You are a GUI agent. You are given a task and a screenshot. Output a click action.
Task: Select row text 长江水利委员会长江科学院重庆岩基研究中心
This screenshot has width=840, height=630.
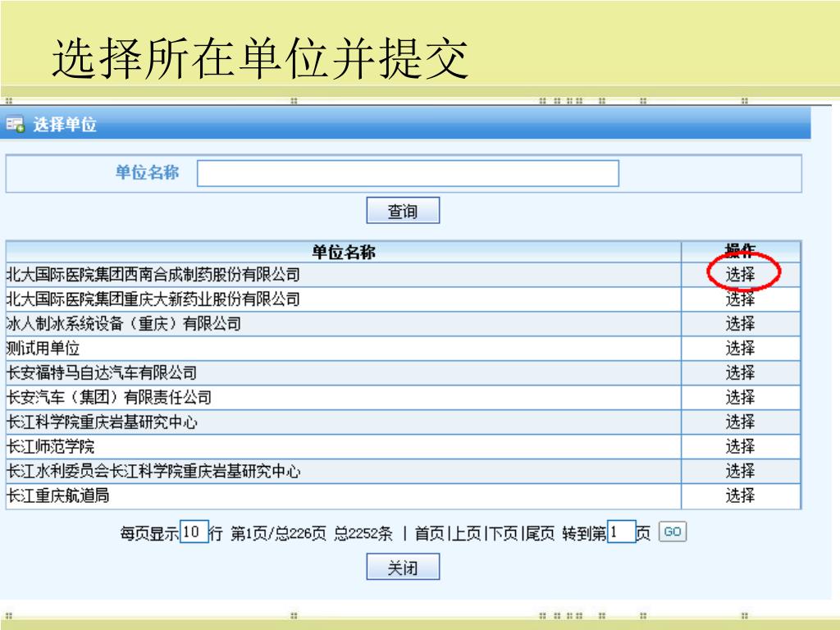coord(153,471)
